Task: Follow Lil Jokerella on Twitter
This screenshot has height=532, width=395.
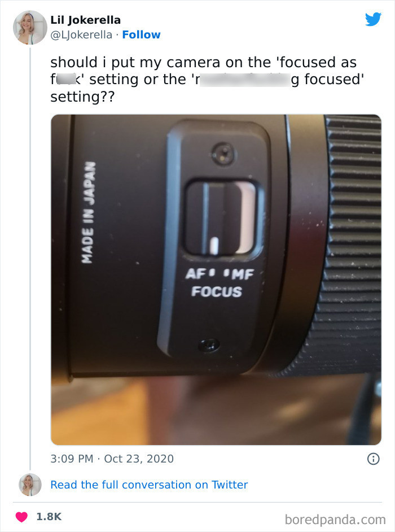Action: pos(142,34)
